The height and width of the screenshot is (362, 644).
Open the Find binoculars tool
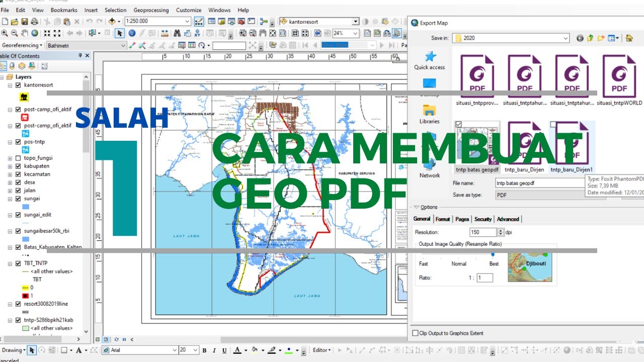(x=177, y=33)
